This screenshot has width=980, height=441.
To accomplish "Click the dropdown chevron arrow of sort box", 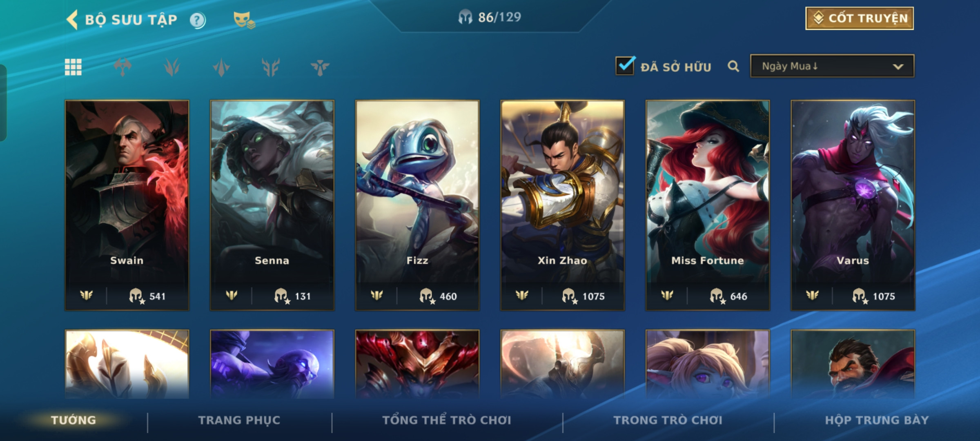I will point(898,67).
